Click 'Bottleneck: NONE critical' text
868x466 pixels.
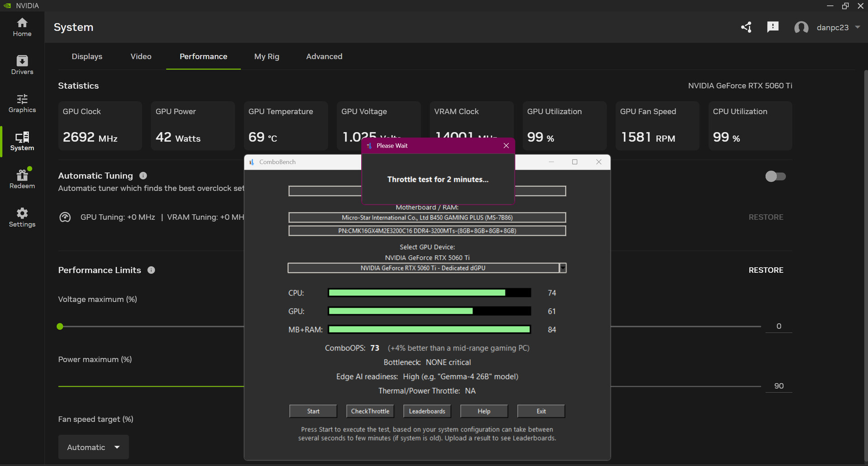pyautogui.click(x=427, y=362)
